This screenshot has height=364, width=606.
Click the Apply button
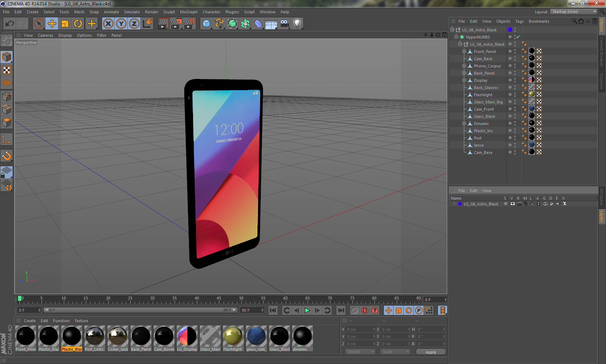tap(431, 352)
